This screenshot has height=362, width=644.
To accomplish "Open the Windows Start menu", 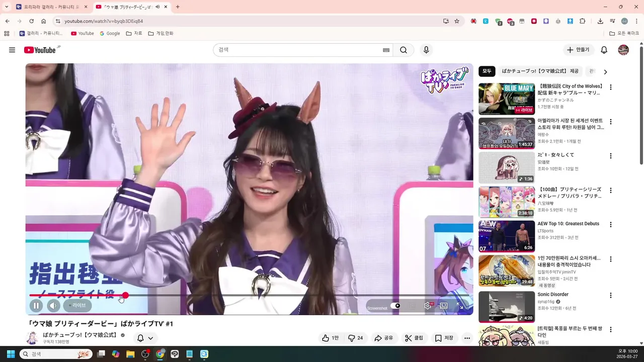I will [x=10, y=354].
